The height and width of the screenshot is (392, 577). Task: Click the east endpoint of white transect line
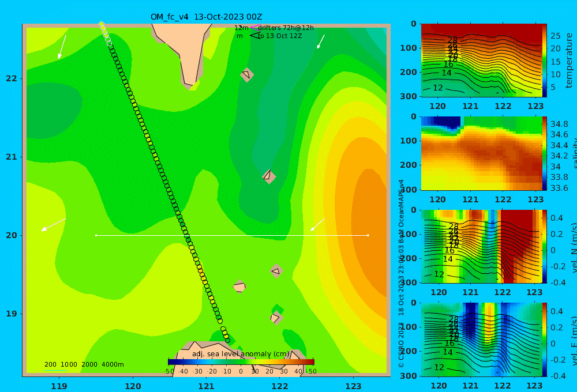pos(368,235)
